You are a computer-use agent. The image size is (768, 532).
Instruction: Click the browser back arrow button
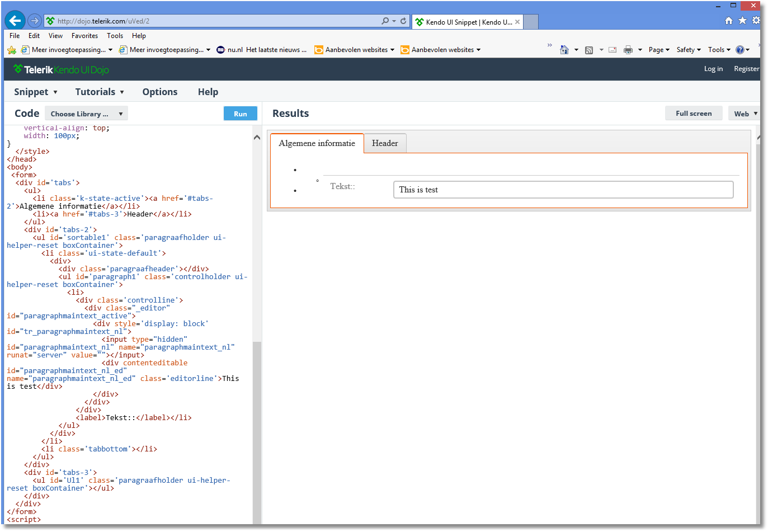15,21
